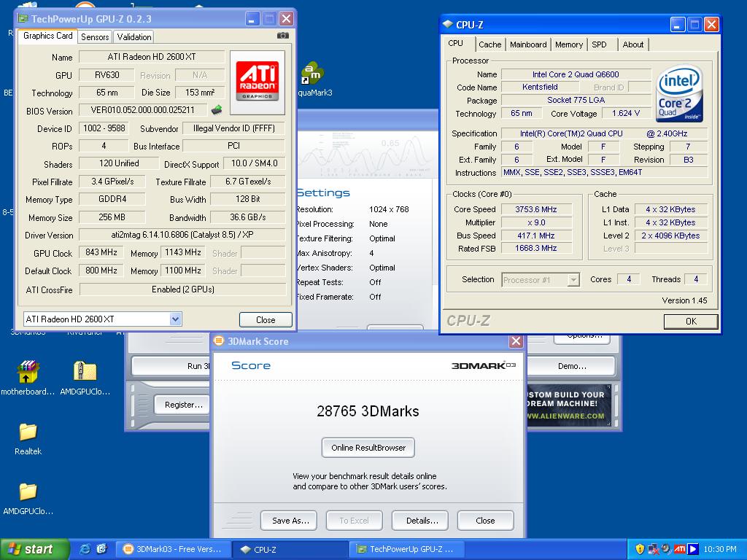The height and width of the screenshot is (560, 747).
Task: Click the GPU-Z title bar icon
Action: (23, 18)
